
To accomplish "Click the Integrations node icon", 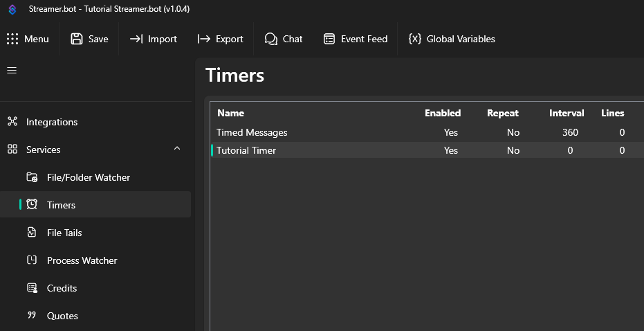I will pos(12,122).
